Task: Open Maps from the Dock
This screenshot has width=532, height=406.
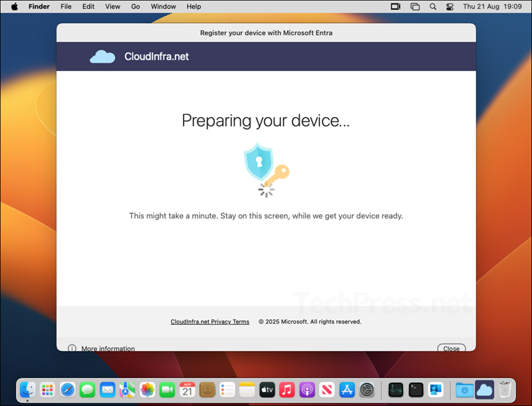Action: (x=128, y=390)
